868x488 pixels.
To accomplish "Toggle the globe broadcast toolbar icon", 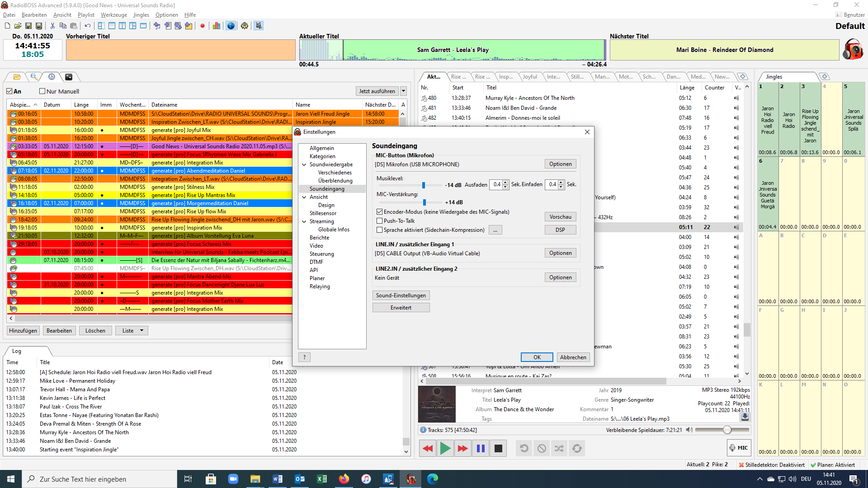I will point(231,26).
